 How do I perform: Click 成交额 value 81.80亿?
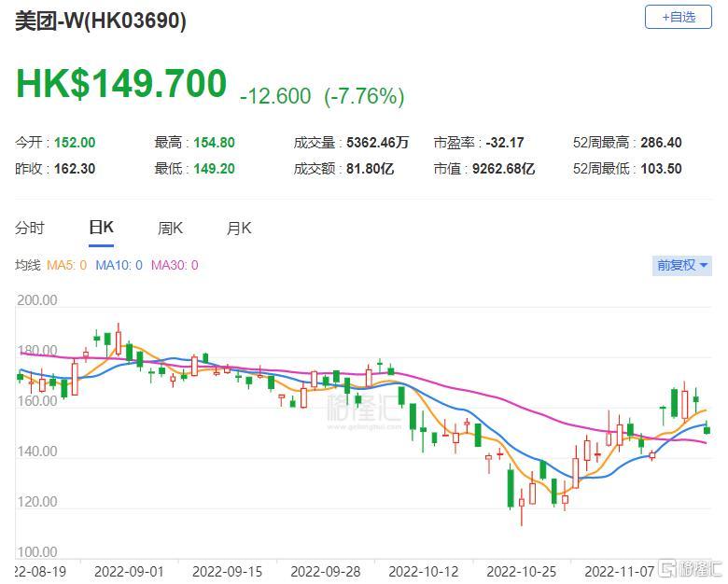coord(370,169)
